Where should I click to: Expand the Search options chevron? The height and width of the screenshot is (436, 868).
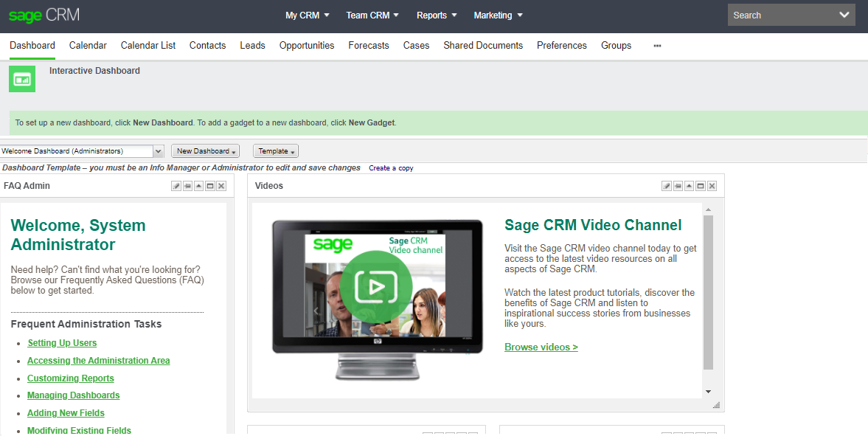(844, 15)
